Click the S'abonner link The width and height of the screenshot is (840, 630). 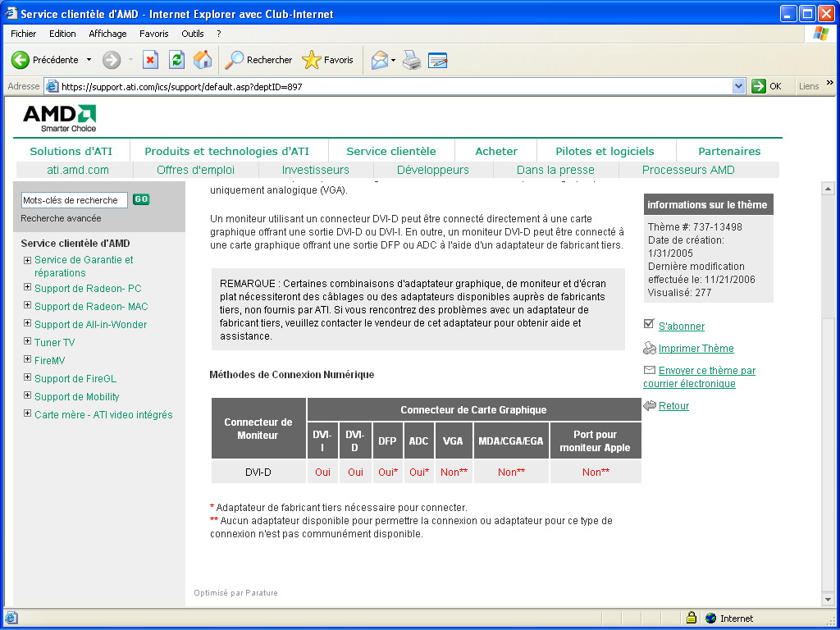click(x=682, y=326)
